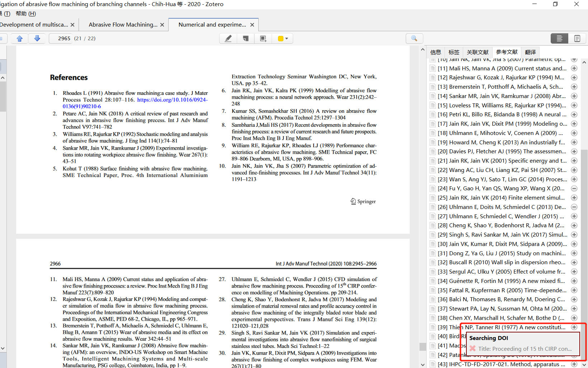This screenshot has width=588, height=368.
Task: Open the DOI link in reference 1
Action: [171, 99]
